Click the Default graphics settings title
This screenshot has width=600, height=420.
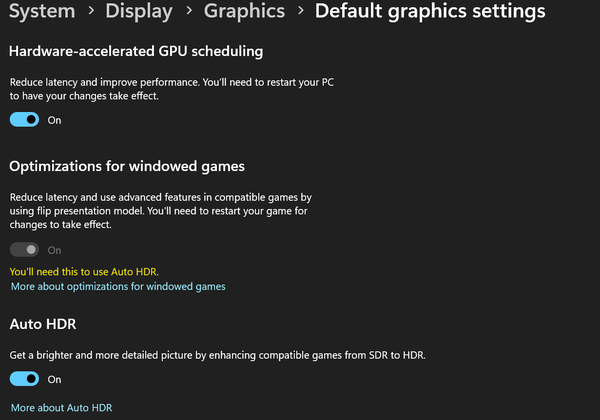430,11
